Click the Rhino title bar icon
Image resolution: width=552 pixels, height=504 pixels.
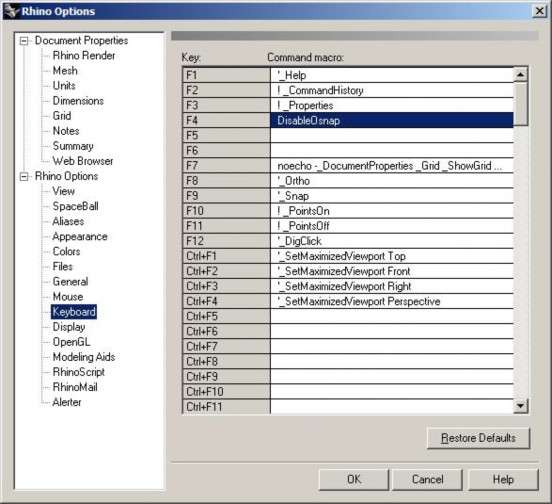click(x=11, y=11)
